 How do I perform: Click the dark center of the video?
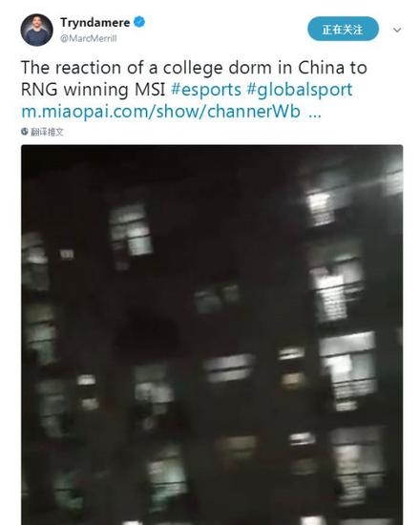click(212, 335)
